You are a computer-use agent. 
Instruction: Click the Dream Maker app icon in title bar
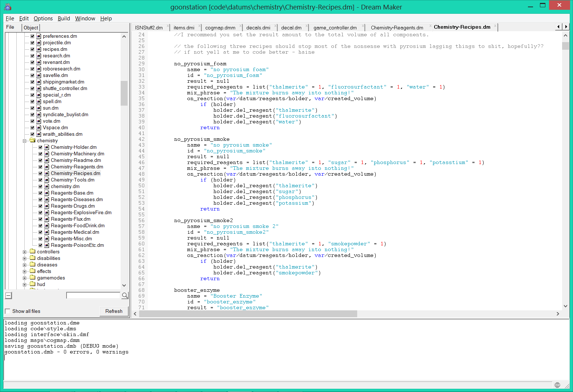pos(8,7)
